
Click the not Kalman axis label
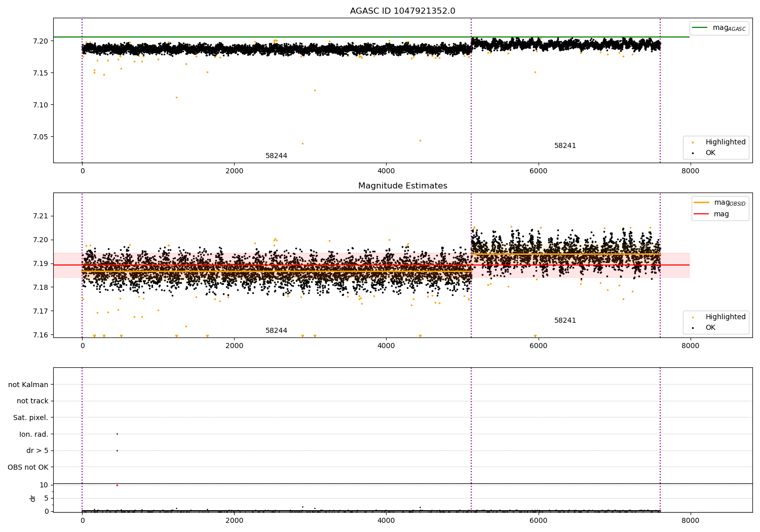pyautogui.click(x=28, y=385)
